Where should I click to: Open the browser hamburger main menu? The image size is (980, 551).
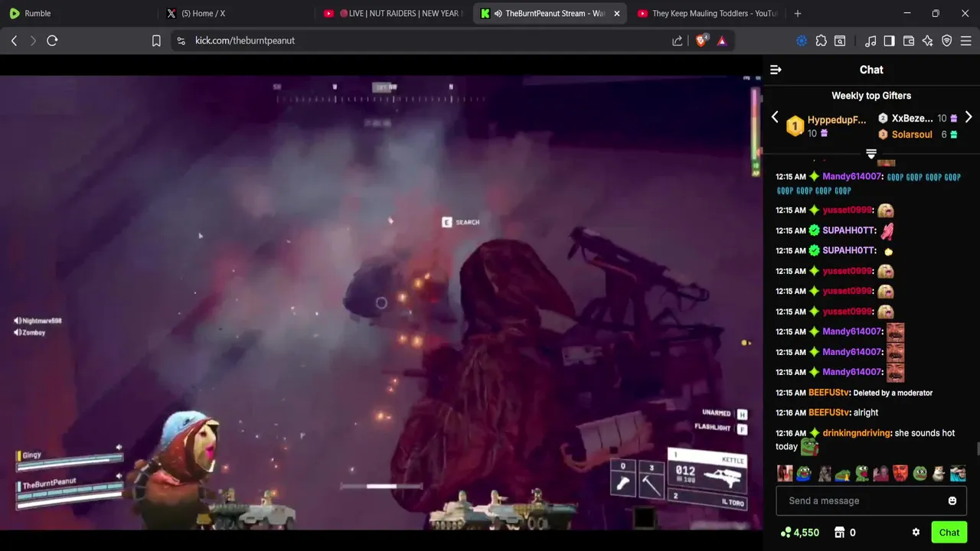(x=966, y=41)
